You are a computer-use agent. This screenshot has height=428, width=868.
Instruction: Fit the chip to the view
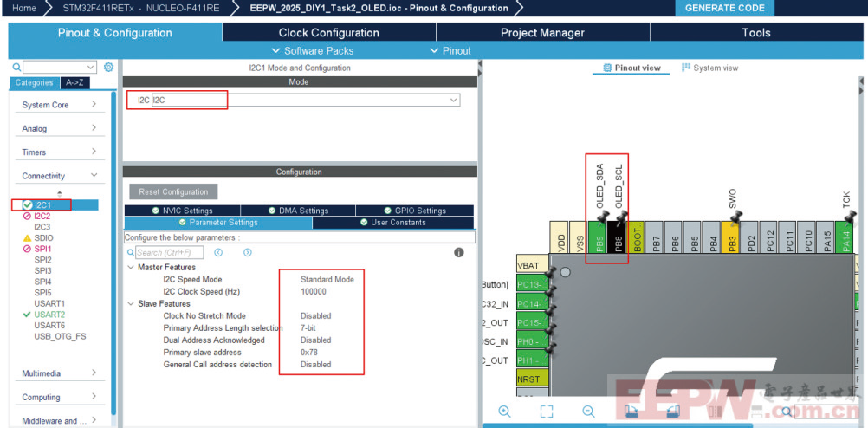pyautogui.click(x=547, y=412)
